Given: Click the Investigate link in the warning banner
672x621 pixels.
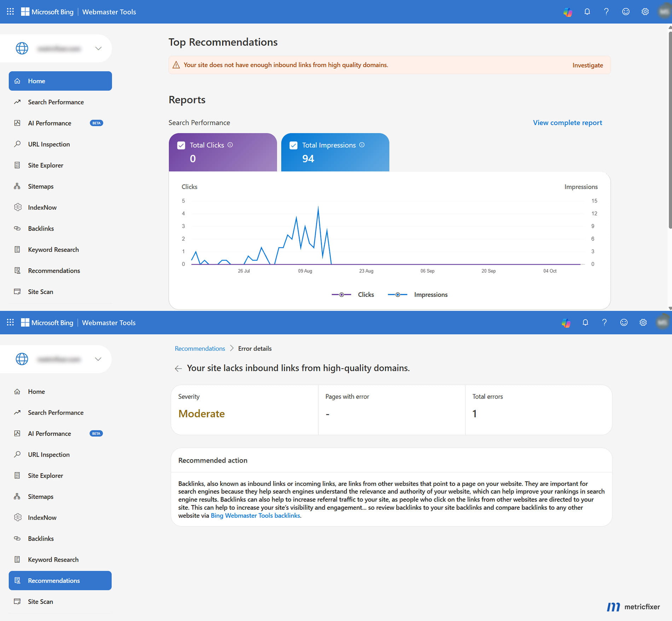Looking at the screenshot, I should coord(587,65).
